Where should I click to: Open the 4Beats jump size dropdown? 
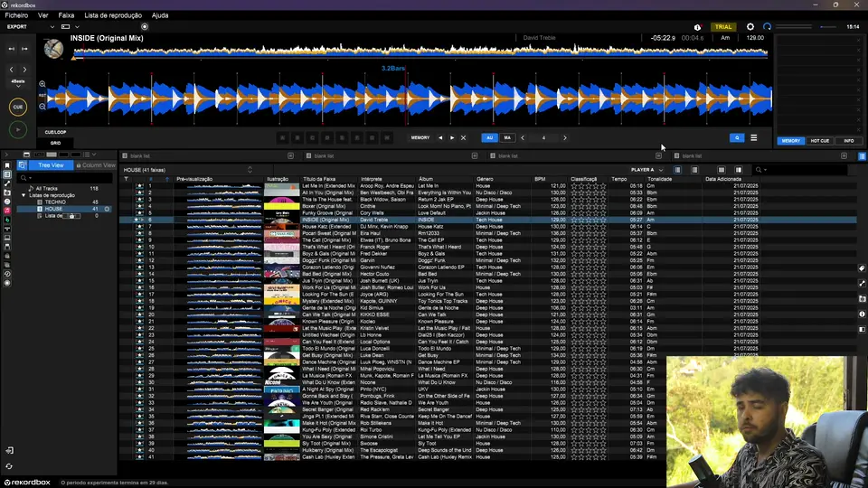point(18,83)
